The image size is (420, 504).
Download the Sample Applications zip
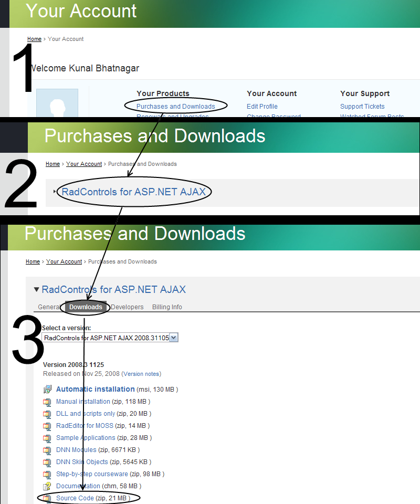click(86, 438)
